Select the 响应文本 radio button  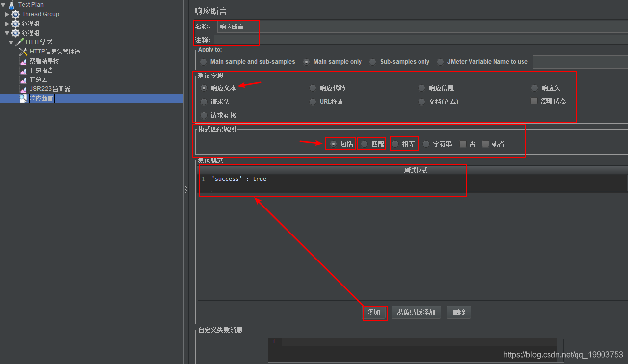(x=204, y=88)
